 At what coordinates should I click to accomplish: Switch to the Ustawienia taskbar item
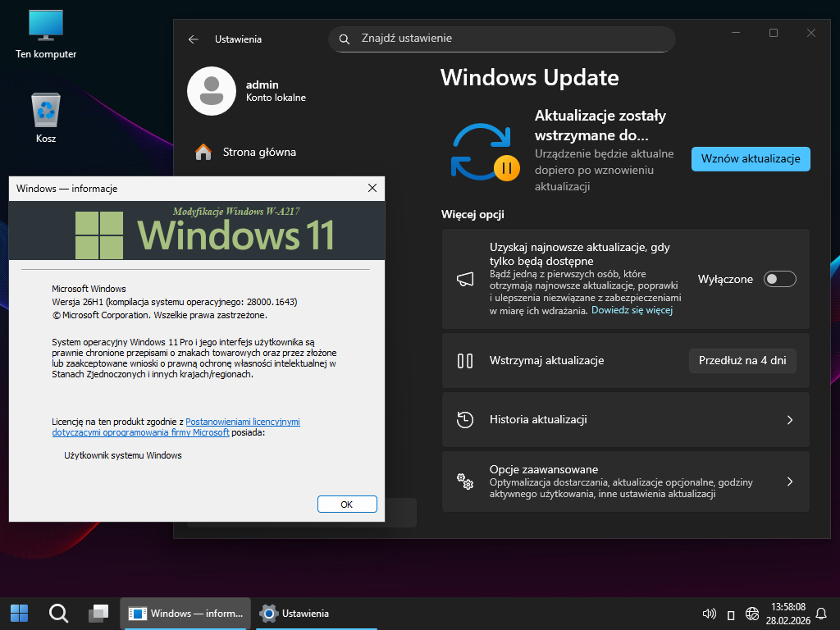point(295,613)
